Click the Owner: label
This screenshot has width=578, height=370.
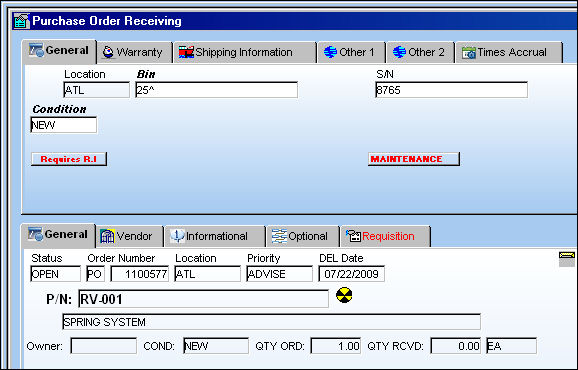45,346
